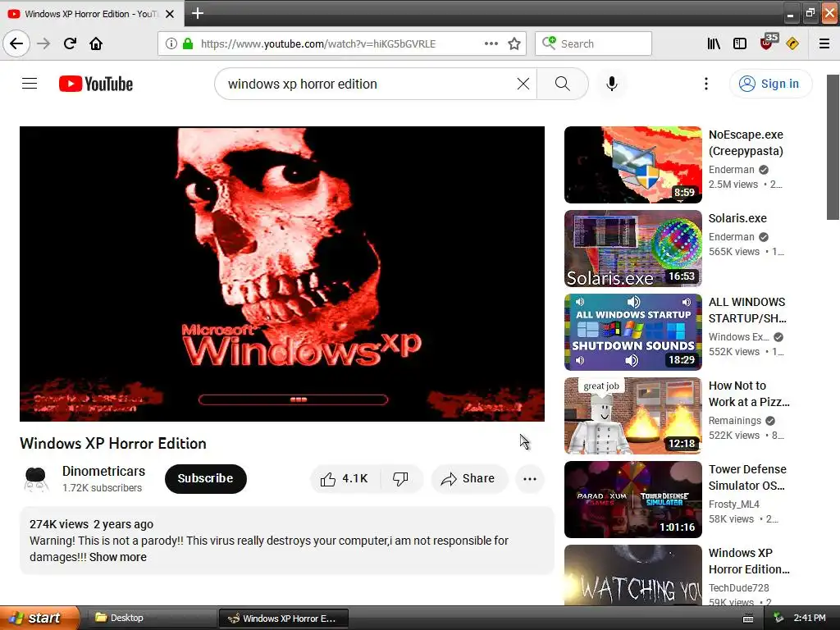Bookmark this page with the star icon
The height and width of the screenshot is (630, 840).
514,43
